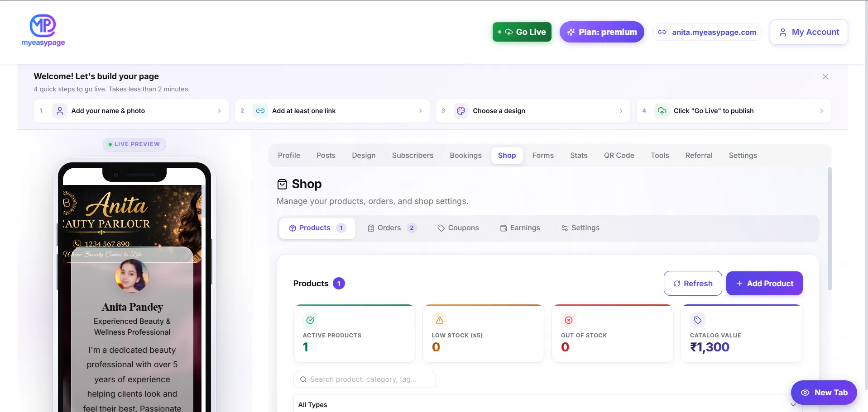Switch to the Bookings tab
The image size is (868, 412).
click(x=465, y=156)
